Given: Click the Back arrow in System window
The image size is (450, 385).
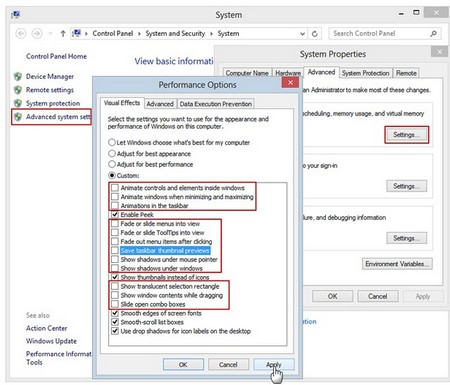Looking at the screenshot, I should (21, 34).
